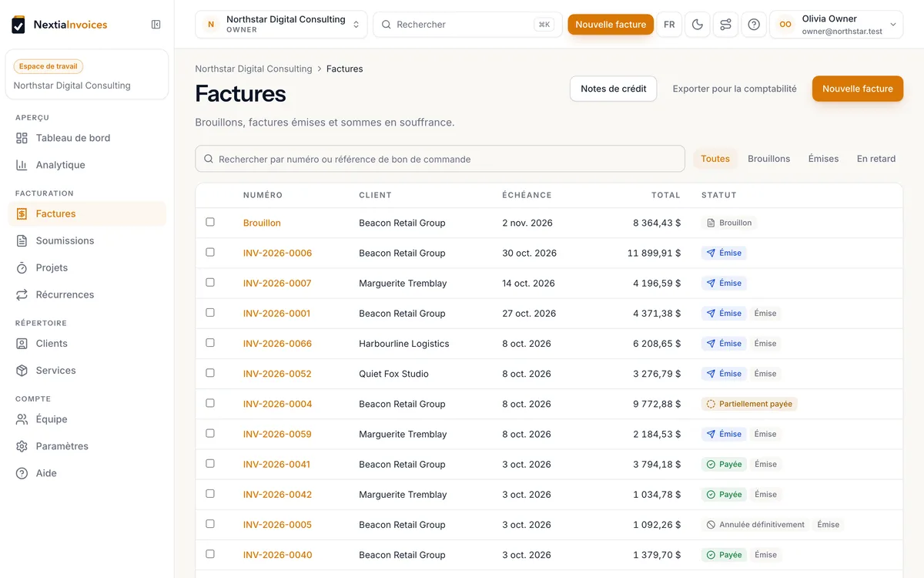
Task: Go to Soumissions in the sidebar
Action: tap(87, 240)
